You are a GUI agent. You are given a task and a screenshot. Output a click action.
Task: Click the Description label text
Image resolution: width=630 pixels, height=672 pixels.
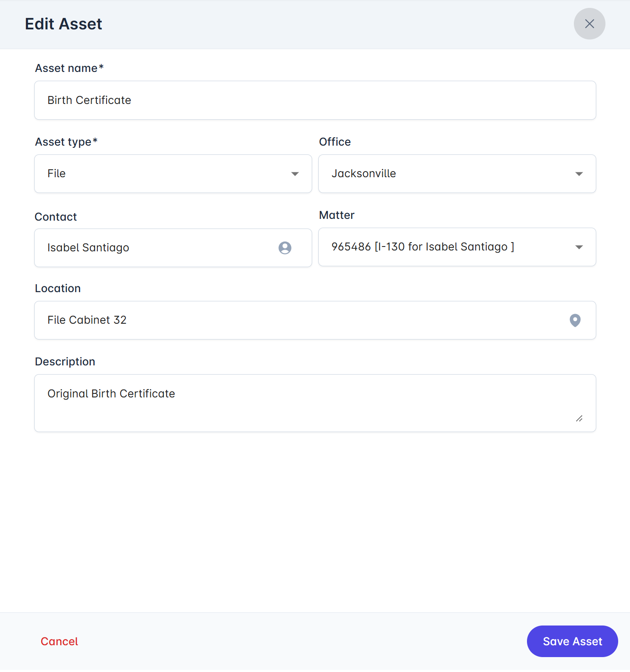point(65,362)
